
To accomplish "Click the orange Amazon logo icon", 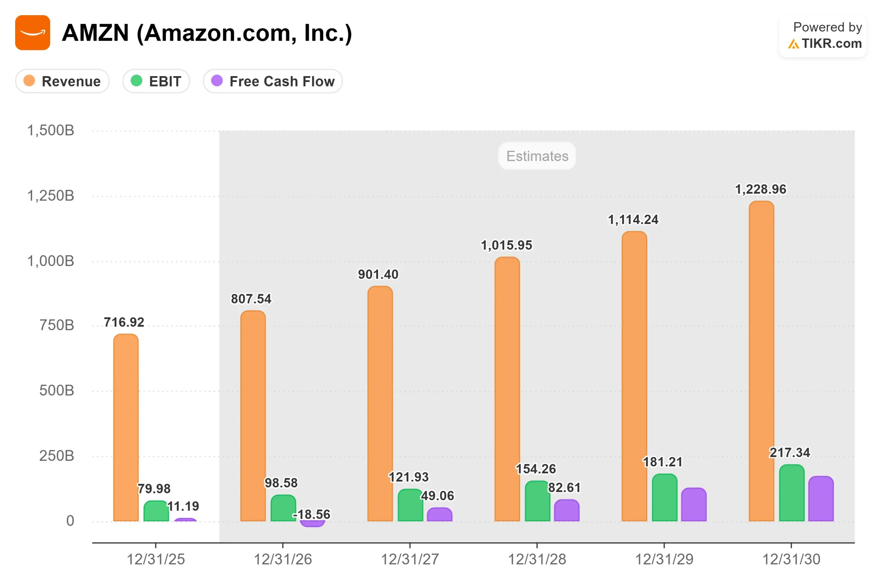I will pos(33,33).
